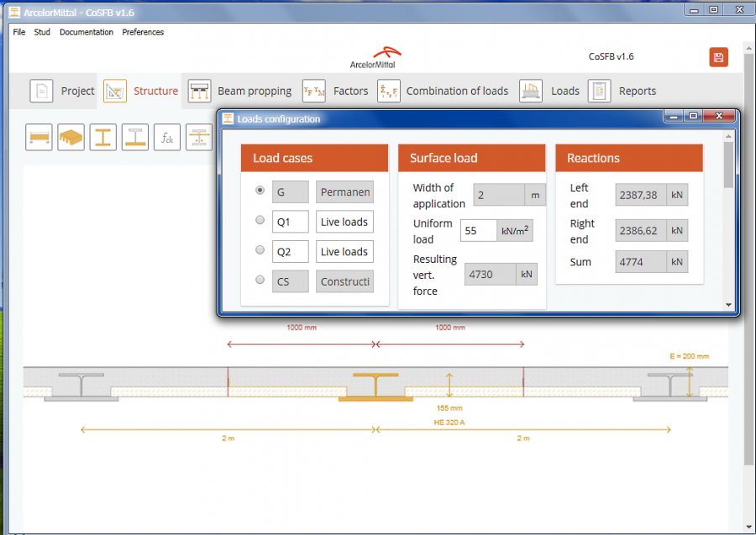
Task: Click the red save icon
Action: [x=718, y=57]
